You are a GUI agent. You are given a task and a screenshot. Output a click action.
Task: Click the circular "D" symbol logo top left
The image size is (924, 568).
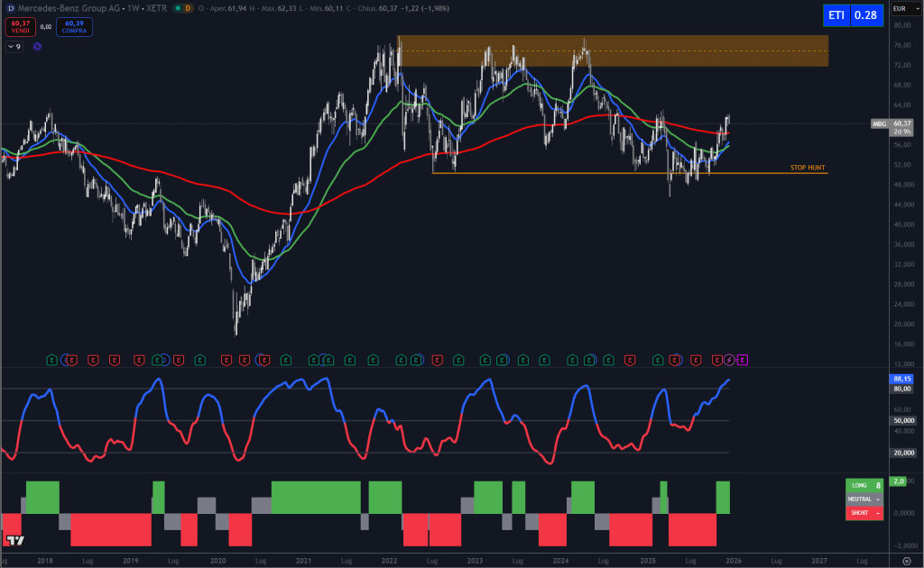[x=10, y=8]
